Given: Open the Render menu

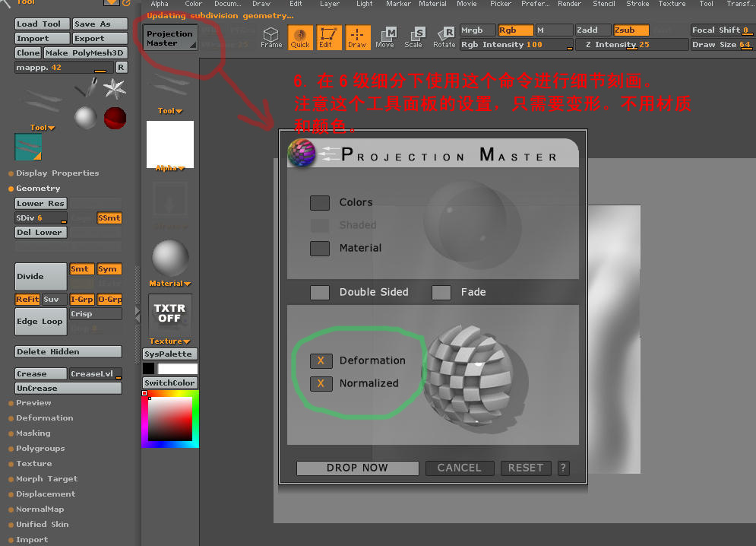Looking at the screenshot, I should point(569,4).
